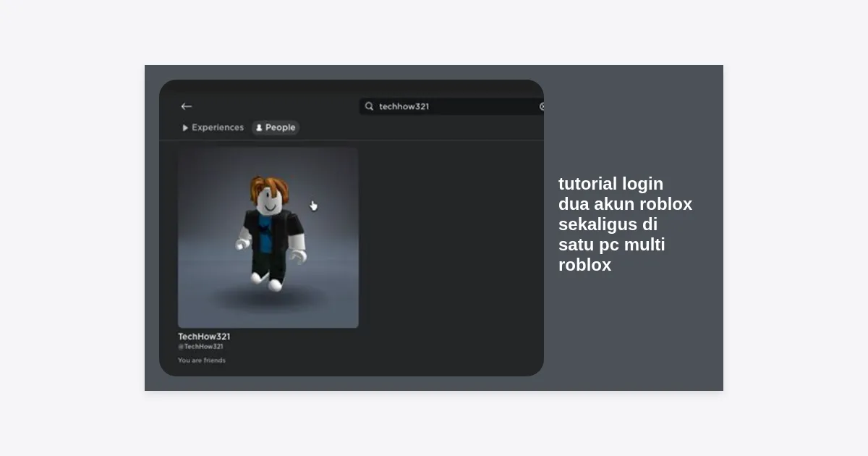Open the TechHow321 avatar thumbnail card
The image size is (868, 456).
click(x=268, y=237)
